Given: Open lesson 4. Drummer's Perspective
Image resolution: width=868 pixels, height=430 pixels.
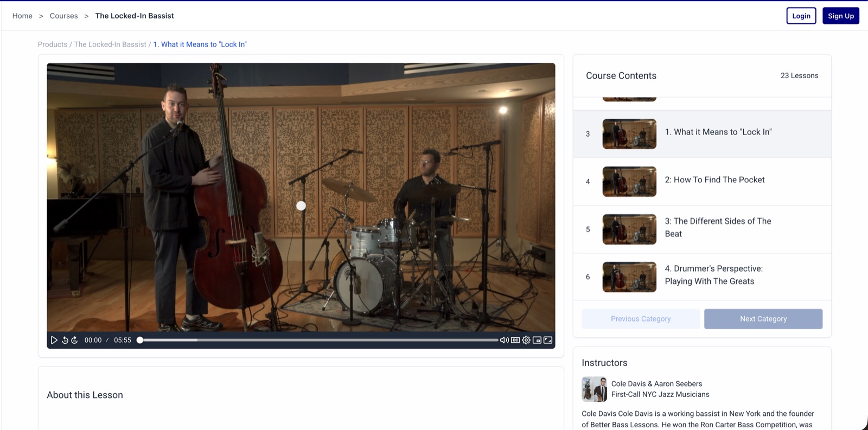Looking at the screenshot, I should point(702,277).
